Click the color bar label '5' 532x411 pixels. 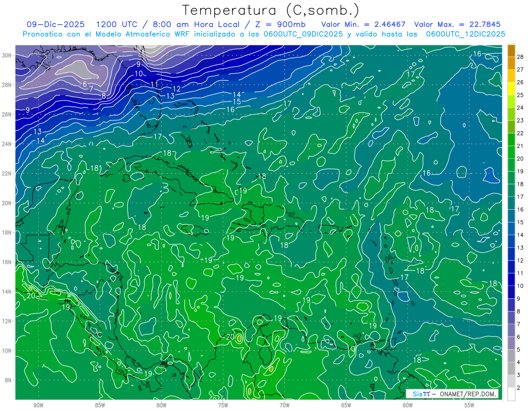pyautogui.click(x=519, y=350)
